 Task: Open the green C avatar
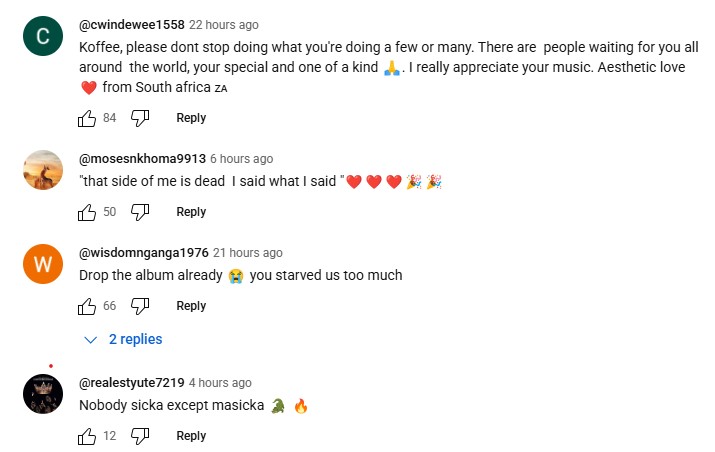[42, 38]
